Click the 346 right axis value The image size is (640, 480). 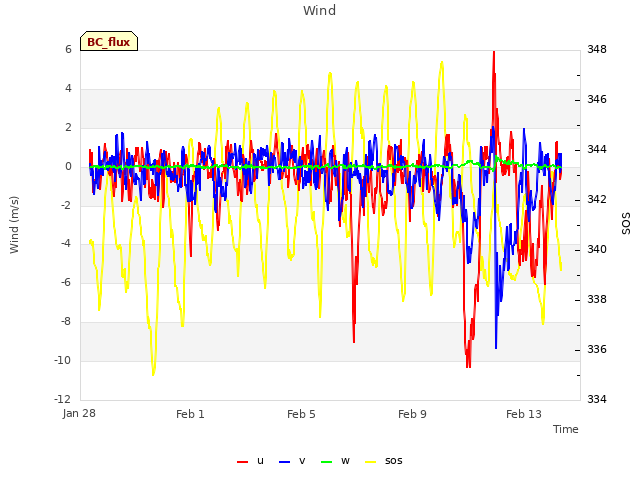click(x=597, y=99)
